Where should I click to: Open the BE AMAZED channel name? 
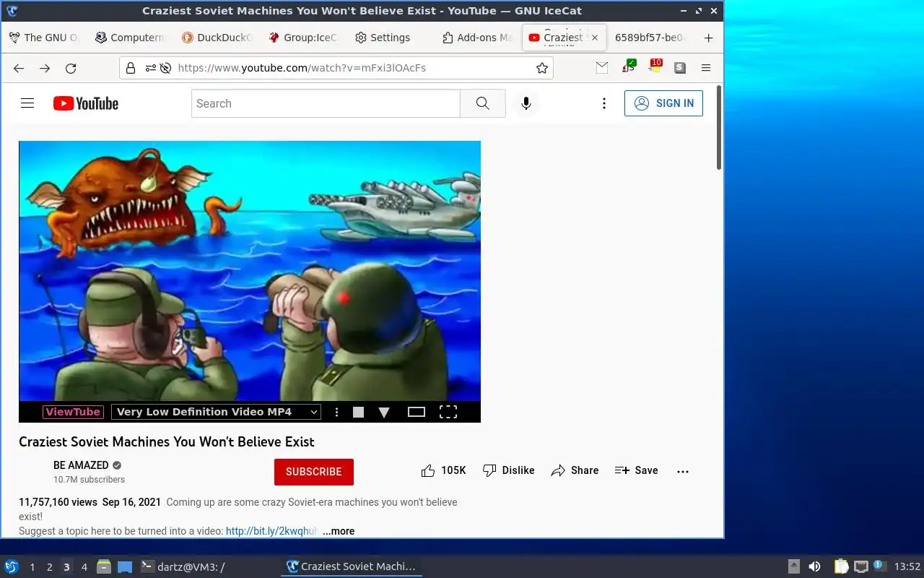pos(81,465)
